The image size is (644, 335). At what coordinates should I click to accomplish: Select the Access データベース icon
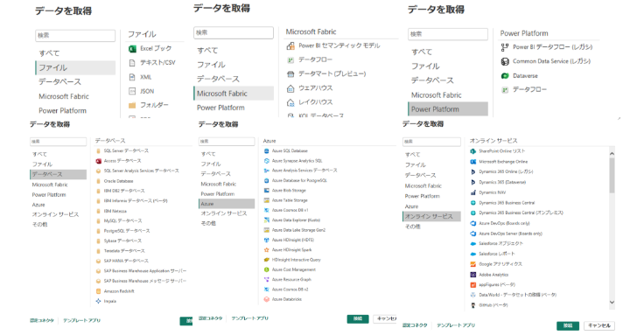click(98, 161)
